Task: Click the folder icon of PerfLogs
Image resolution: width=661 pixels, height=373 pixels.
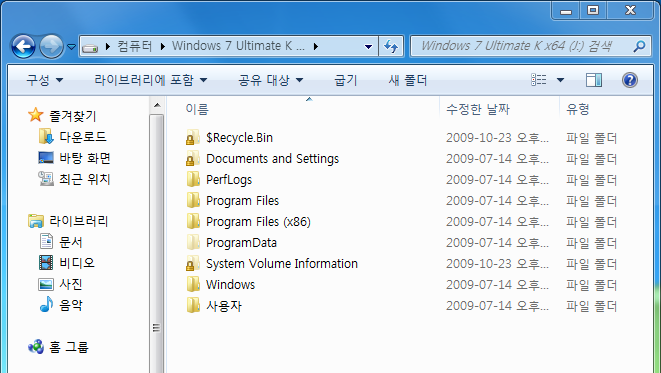Action: pos(193,179)
